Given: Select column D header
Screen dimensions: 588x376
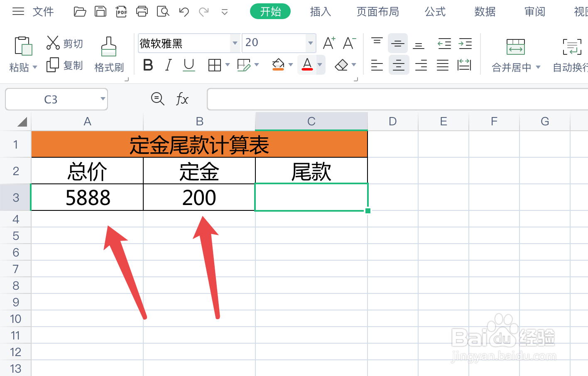Looking at the screenshot, I should pos(393,121).
